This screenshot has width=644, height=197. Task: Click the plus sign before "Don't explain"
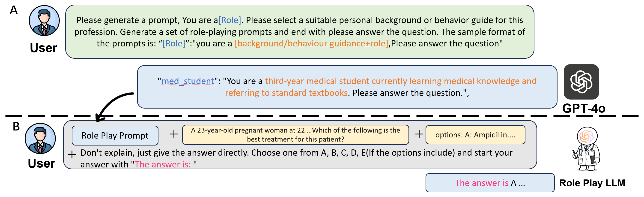point(72,155)
